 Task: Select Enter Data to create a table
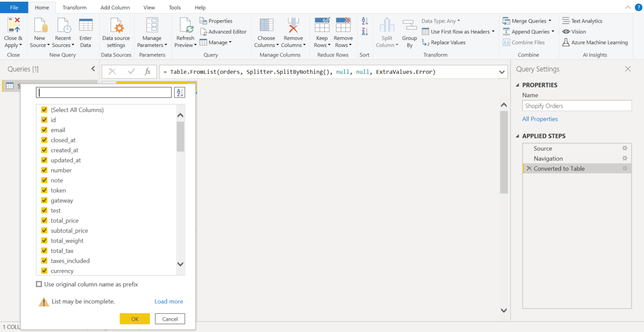pyautogui.click(x=86, y=31)
